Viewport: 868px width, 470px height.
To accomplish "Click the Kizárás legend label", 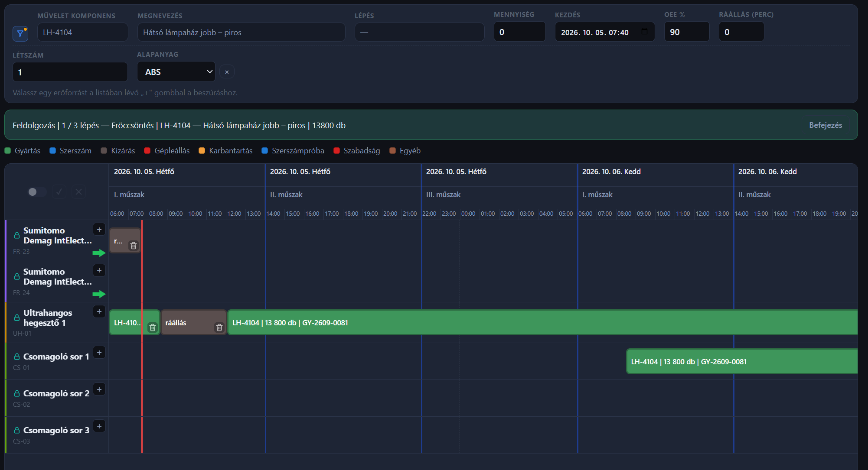I will [123, 151].
